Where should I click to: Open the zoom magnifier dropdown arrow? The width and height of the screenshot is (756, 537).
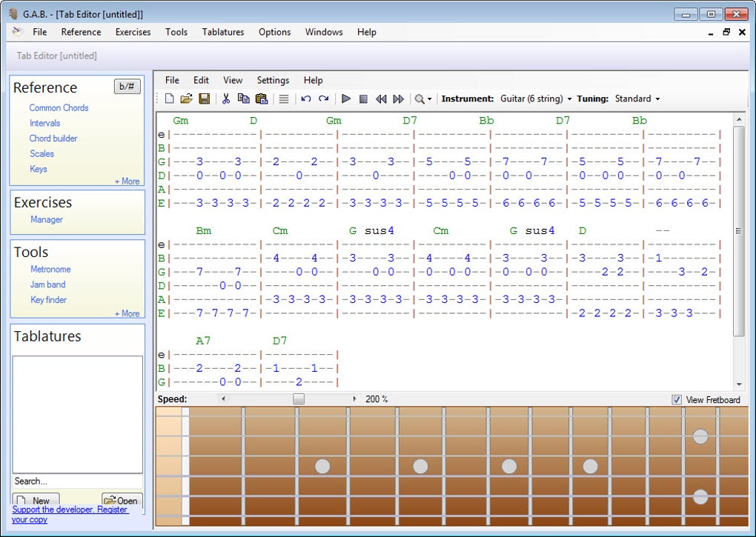tap(430, 99)
